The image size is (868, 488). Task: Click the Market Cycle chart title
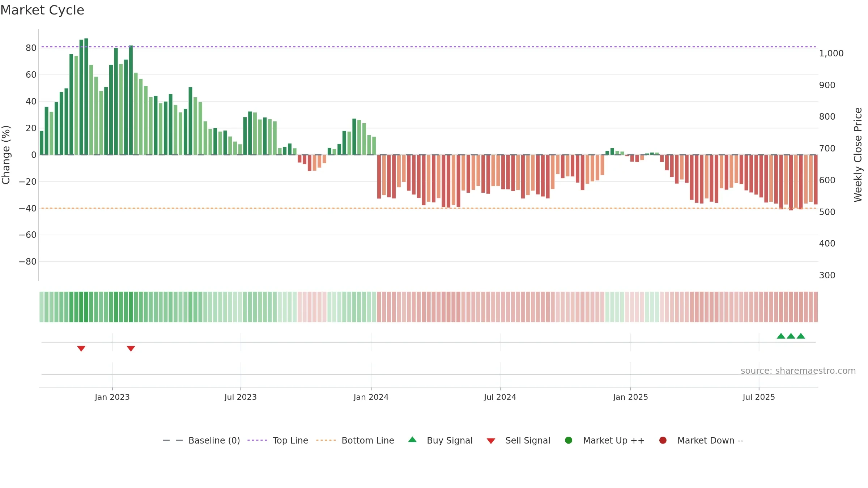(x=42, y=10)
